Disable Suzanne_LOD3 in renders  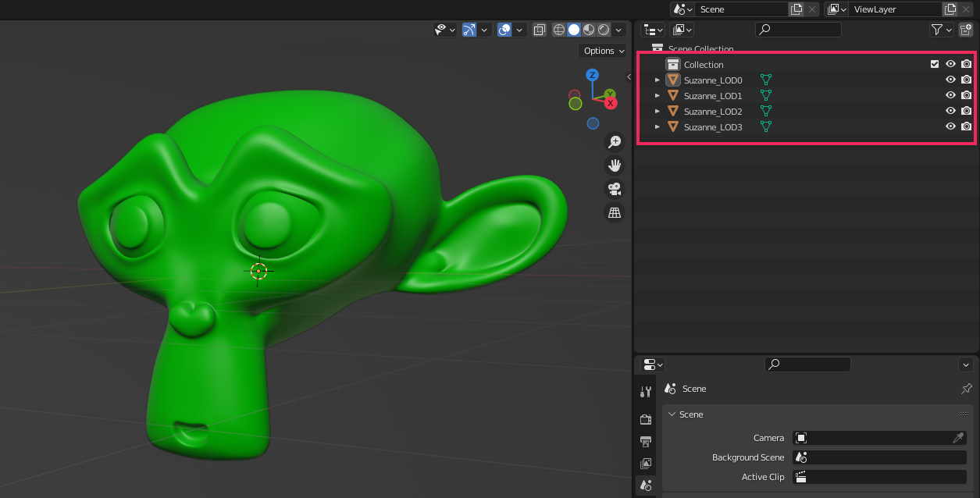point(966,126)
